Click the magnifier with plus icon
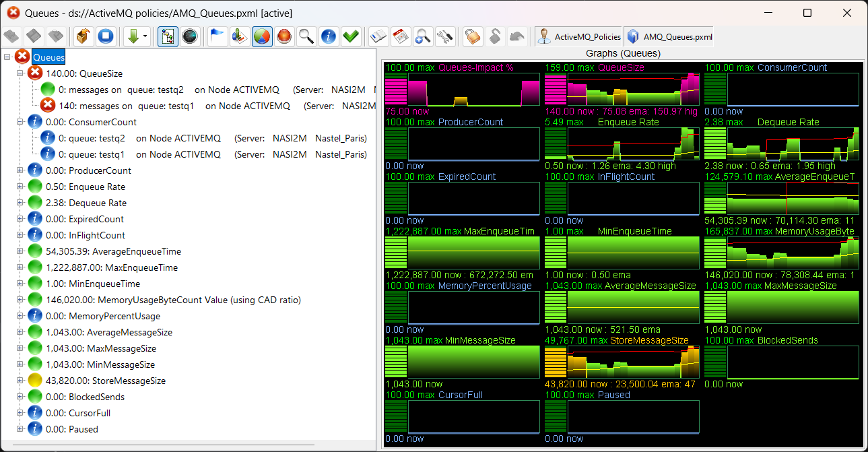868x452 pixels. click(x=423, y=36)
